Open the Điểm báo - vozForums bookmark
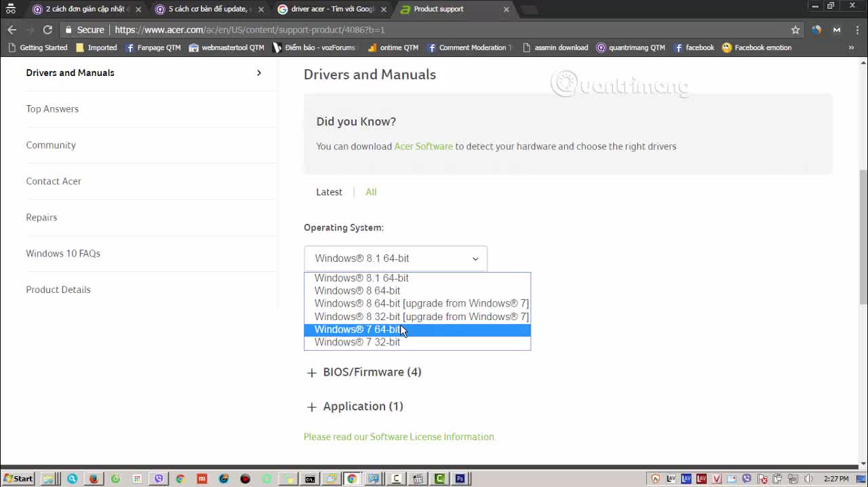 [314, 47]
